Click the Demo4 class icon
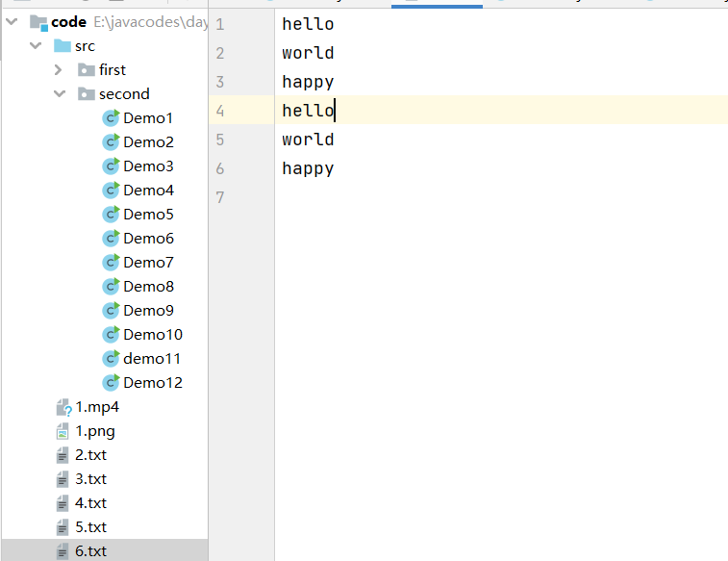The width and height of the screenshot is (728, 561). tap(111, 191)
